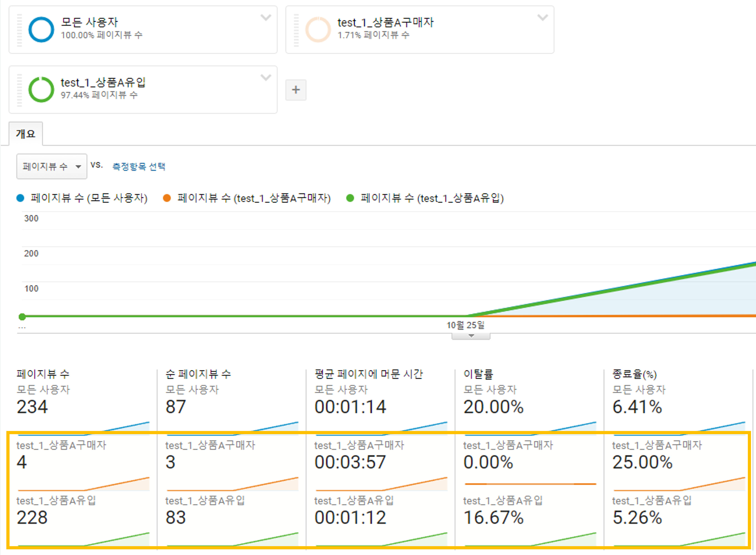Click the 10월 25일 date label on chart
This screenshot has height=555, width=756.
(x=465, y=325)
